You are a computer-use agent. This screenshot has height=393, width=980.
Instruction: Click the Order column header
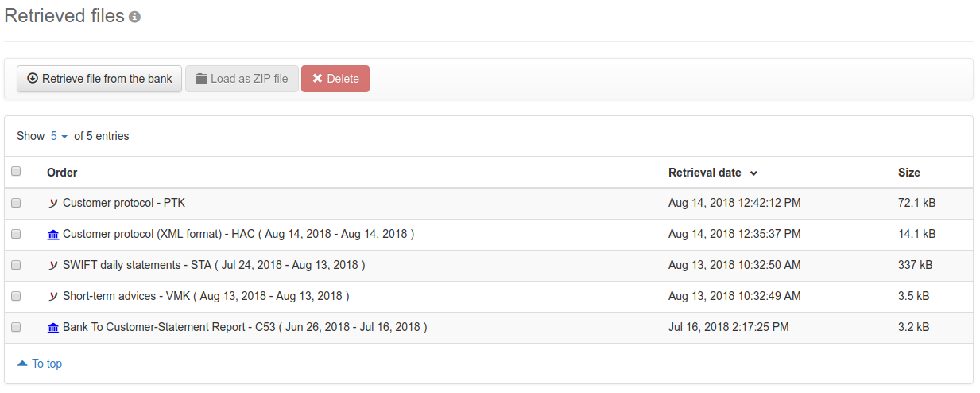pos(62,173)
